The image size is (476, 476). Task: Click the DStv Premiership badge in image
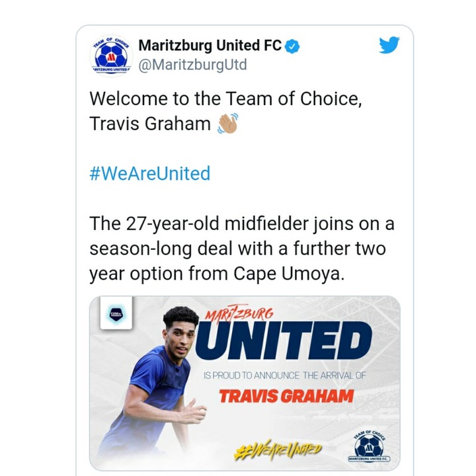coord(116,313)
